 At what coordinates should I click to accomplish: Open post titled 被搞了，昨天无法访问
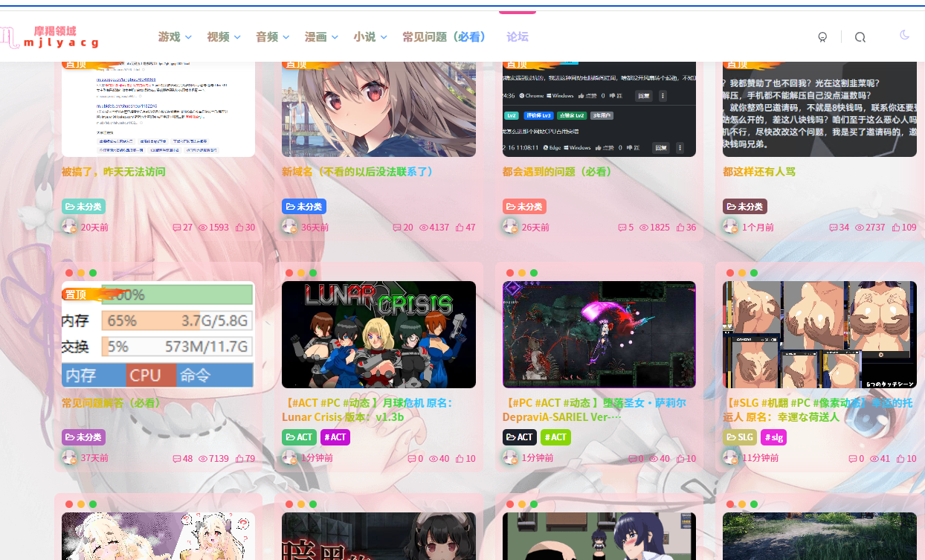coord(113,172)
